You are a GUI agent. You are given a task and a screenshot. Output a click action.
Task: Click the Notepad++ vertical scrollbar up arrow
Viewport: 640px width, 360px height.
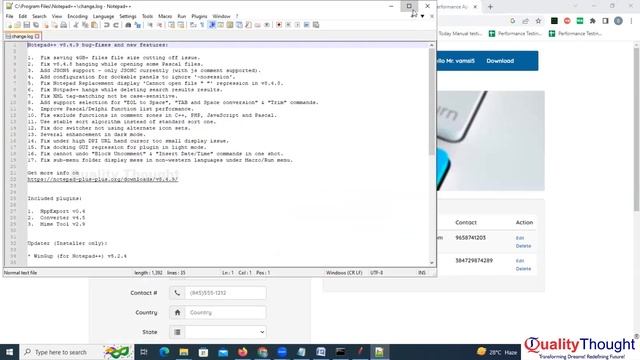pyautogui.click(x=432, y=45)
